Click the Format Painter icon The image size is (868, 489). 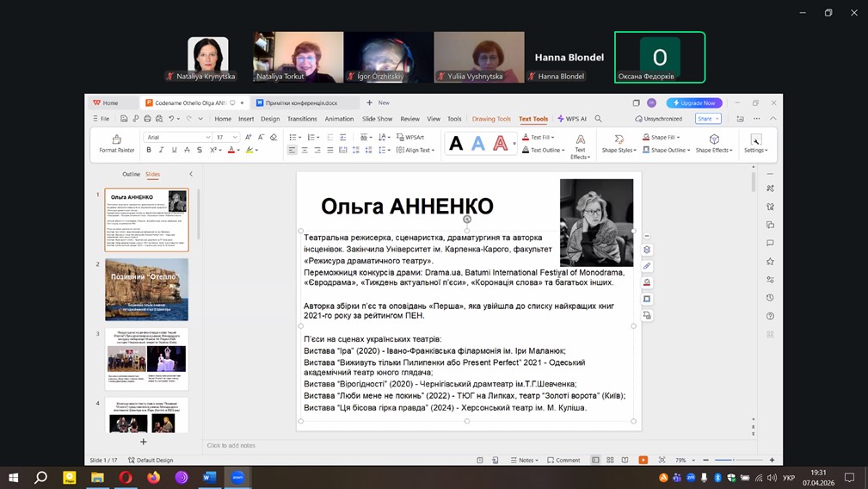(x=116, y=139)
